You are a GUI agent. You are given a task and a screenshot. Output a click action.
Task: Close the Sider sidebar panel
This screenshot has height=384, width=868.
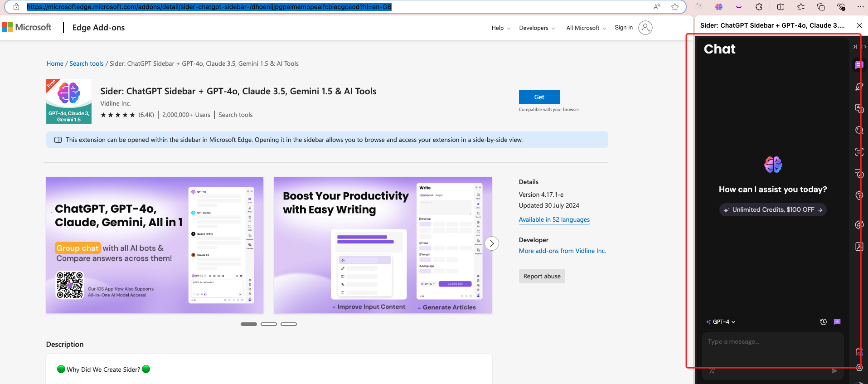(x=859, y=25)
